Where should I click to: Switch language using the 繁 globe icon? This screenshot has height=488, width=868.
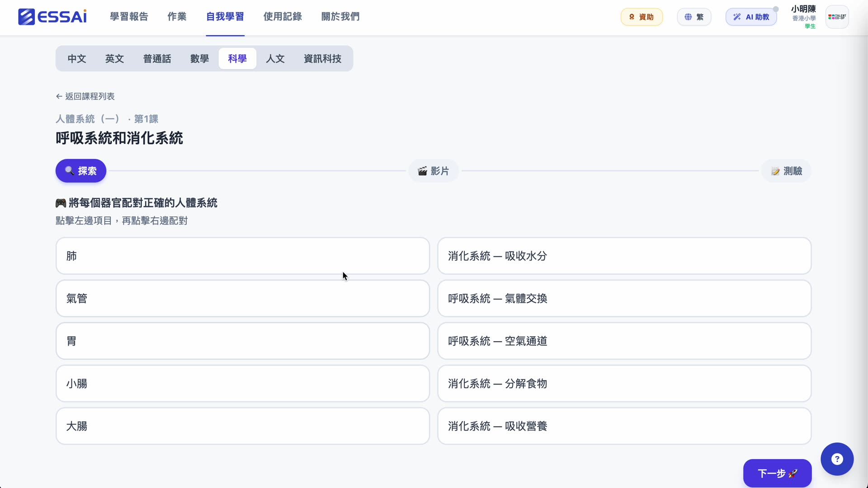[x=693, y=17]
